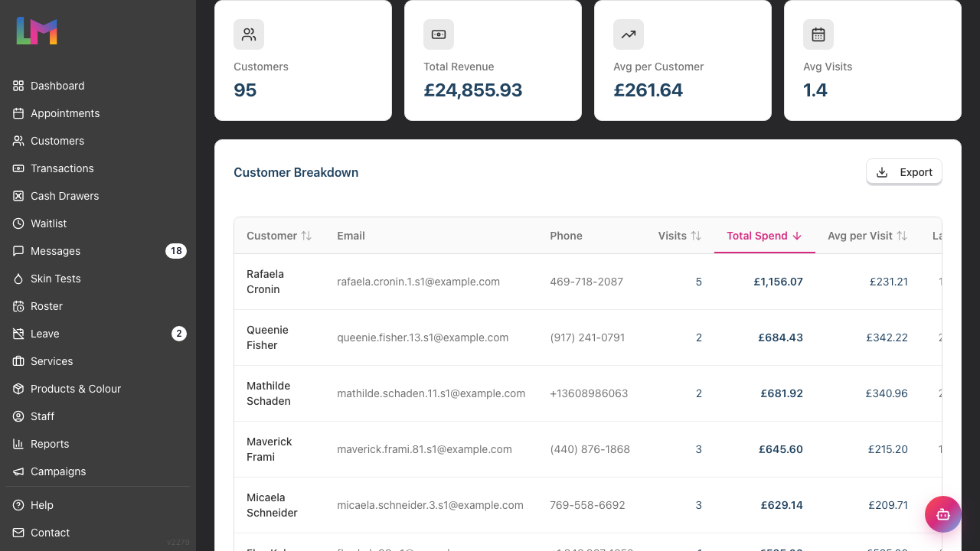This screenshot has height=551, width=980.
Task: Click phone number +13608986063
Action: (x=589, y=393)
